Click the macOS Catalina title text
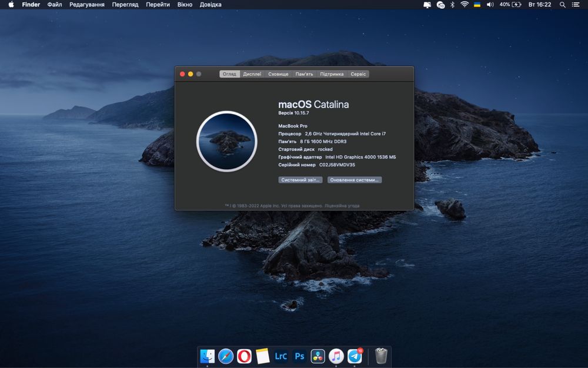This screenshot has width=588, height=368. pos(313,105)
